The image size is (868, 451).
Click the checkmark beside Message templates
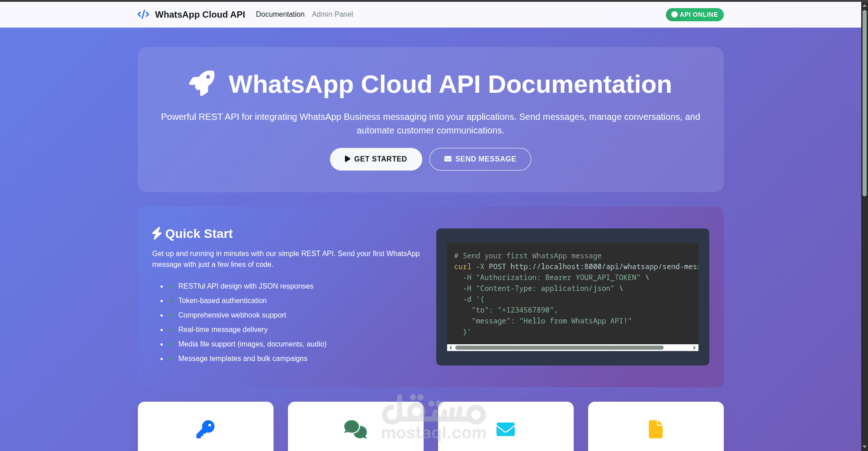171,359
